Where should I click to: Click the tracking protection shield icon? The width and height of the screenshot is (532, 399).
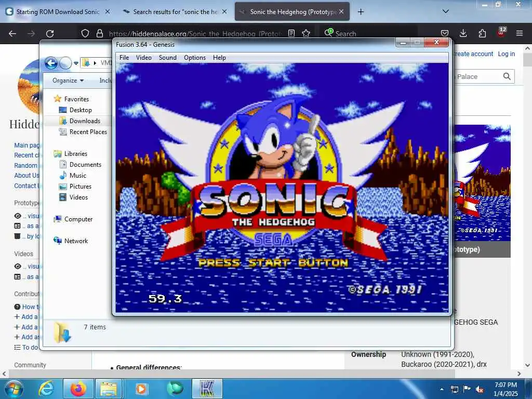coord(85,33)
